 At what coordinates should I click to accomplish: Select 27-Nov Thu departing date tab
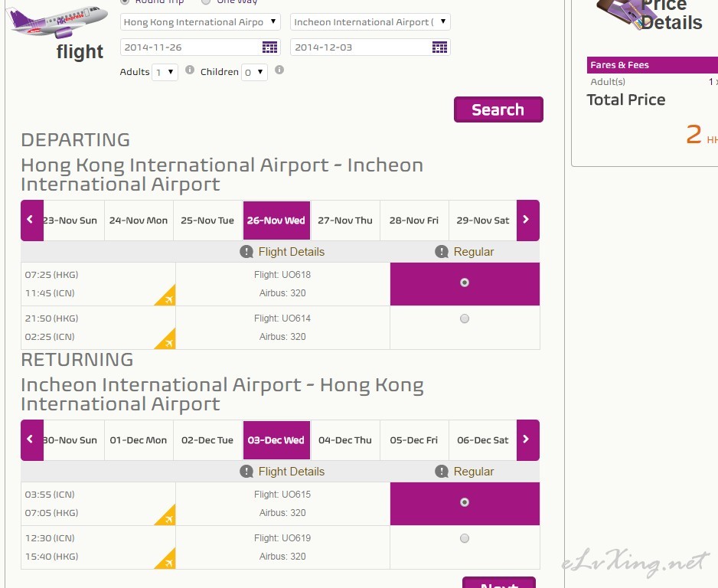tap(345, 220)
